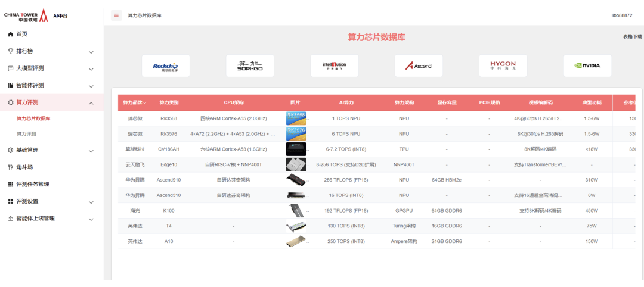This screenshot has height=287, width=644.
Task: Click the CPU架构 column header
Action: coord(234,103)
